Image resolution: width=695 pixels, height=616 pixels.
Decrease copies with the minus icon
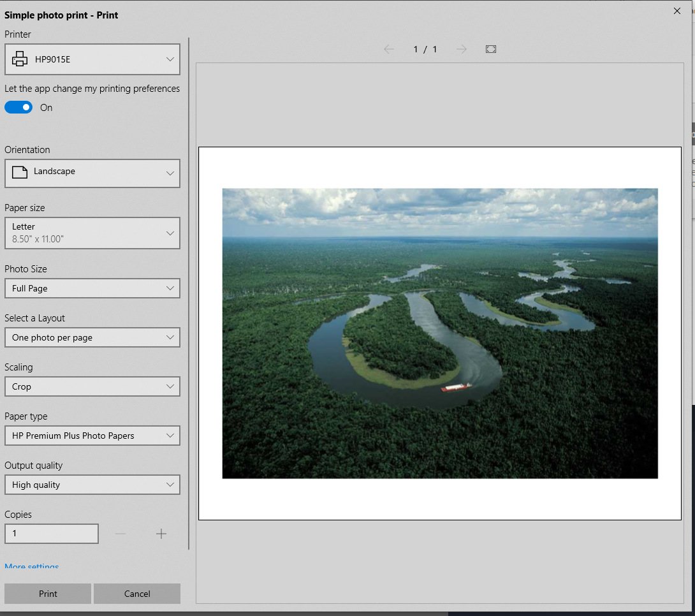pos(121,534)
